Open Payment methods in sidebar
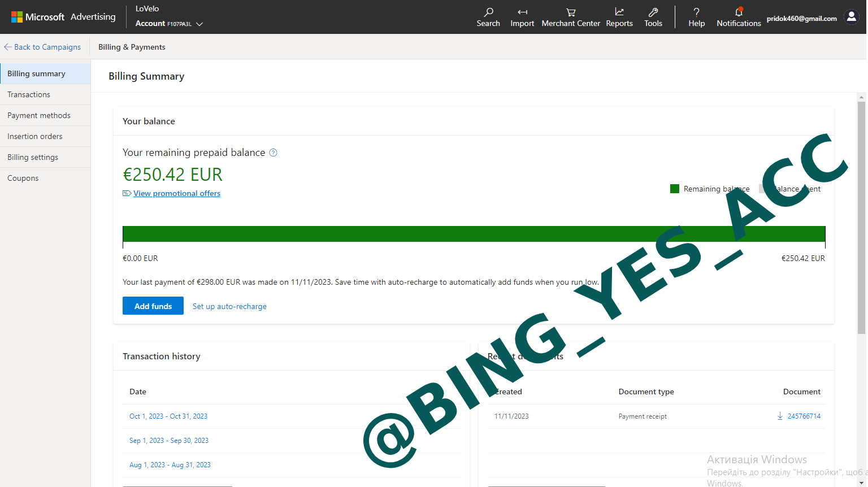 [39, 115]
